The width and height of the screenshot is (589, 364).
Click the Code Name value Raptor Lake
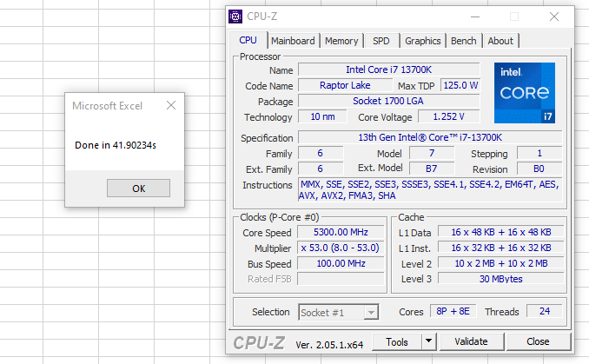click(x=345, y=85)
